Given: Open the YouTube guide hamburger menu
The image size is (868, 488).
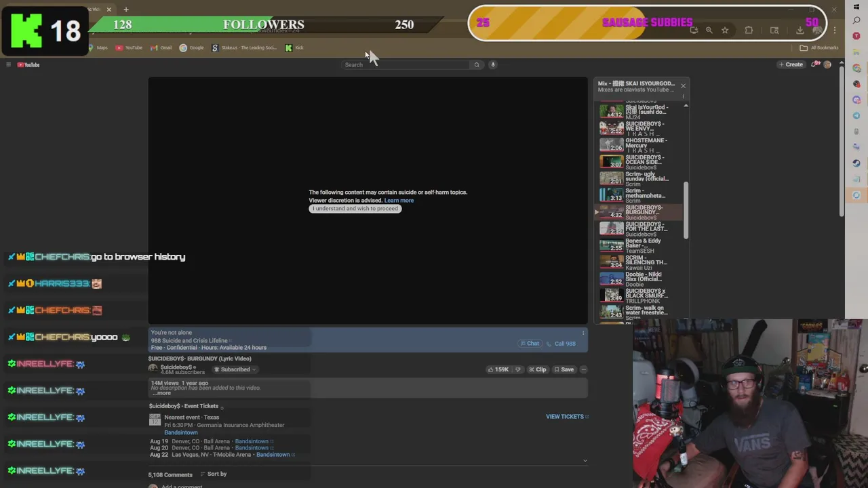Looking at the screenshot, I should [8, 64].
